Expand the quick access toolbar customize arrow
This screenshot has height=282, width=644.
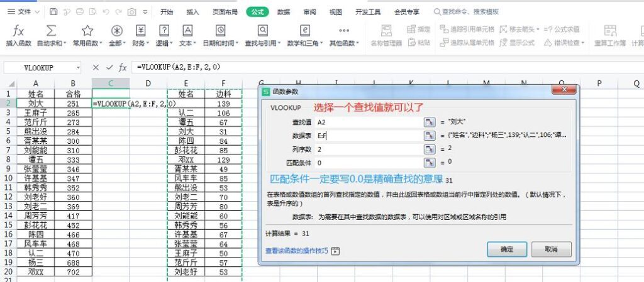[145, 12]
